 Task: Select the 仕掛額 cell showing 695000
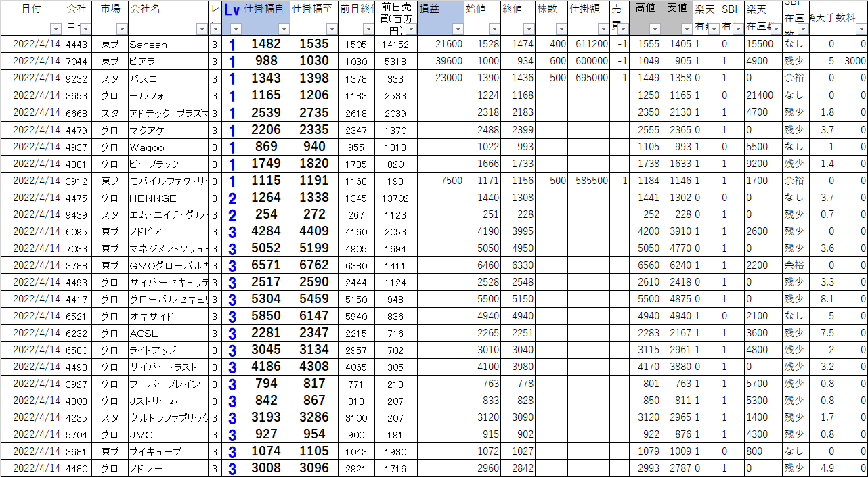589,78
